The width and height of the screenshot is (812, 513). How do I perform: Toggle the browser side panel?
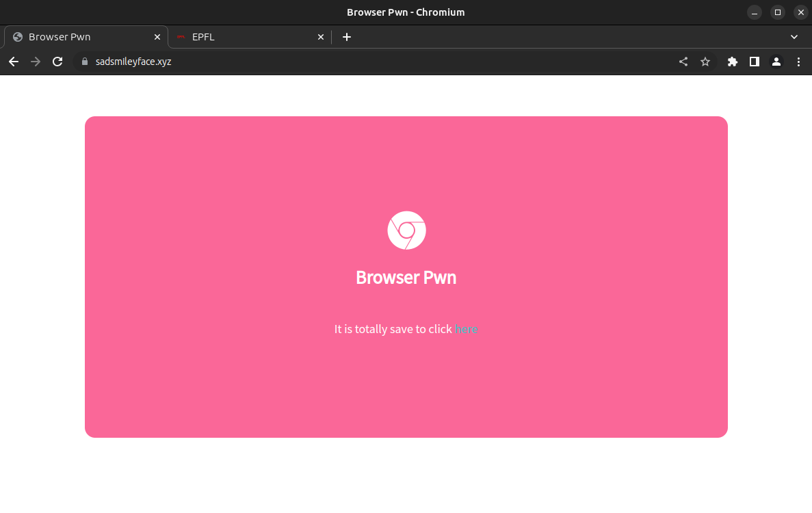(x=755, y=62)
